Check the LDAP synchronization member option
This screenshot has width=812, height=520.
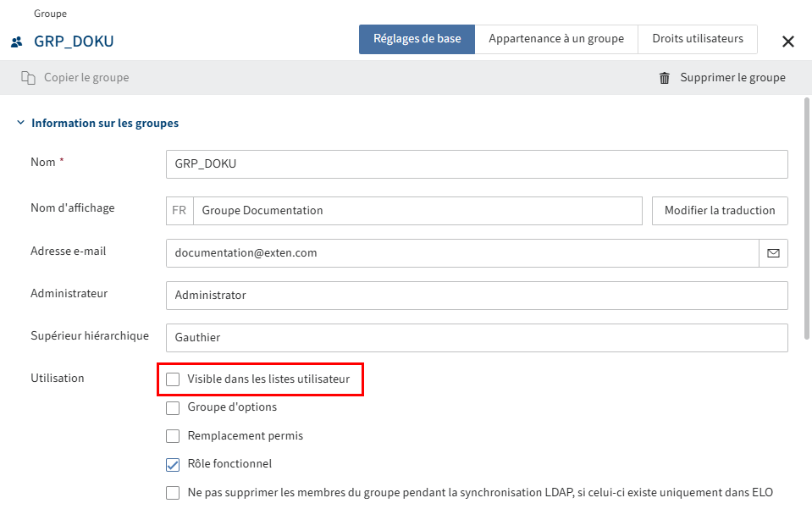coord(173,492)
